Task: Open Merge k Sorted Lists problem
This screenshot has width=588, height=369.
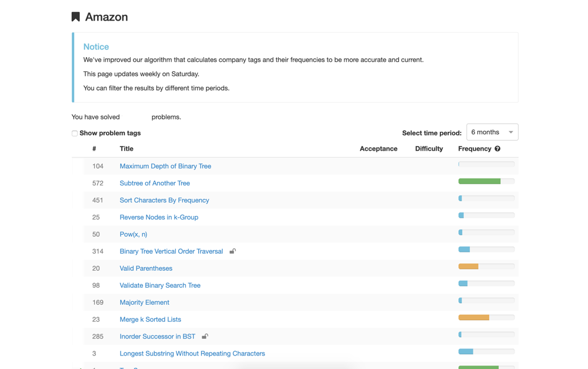Action: coord(150,320)
